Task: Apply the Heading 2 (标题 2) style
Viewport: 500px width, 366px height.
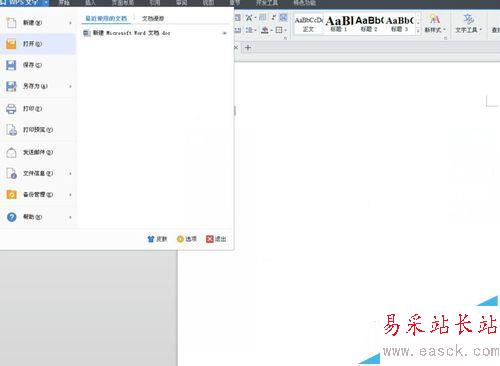Action: [369, 24]
